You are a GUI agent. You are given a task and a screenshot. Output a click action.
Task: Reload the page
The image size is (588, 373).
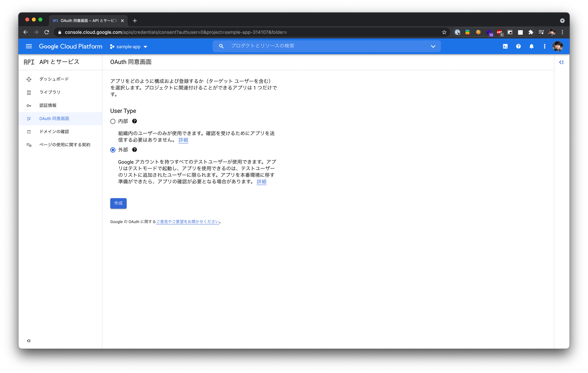point(47,32)
